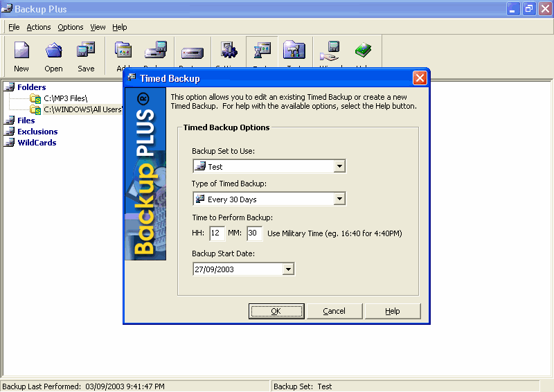Open the Help menu in menu bar
This screenshot has width=554, height=392.
click(x=119, y=27)
